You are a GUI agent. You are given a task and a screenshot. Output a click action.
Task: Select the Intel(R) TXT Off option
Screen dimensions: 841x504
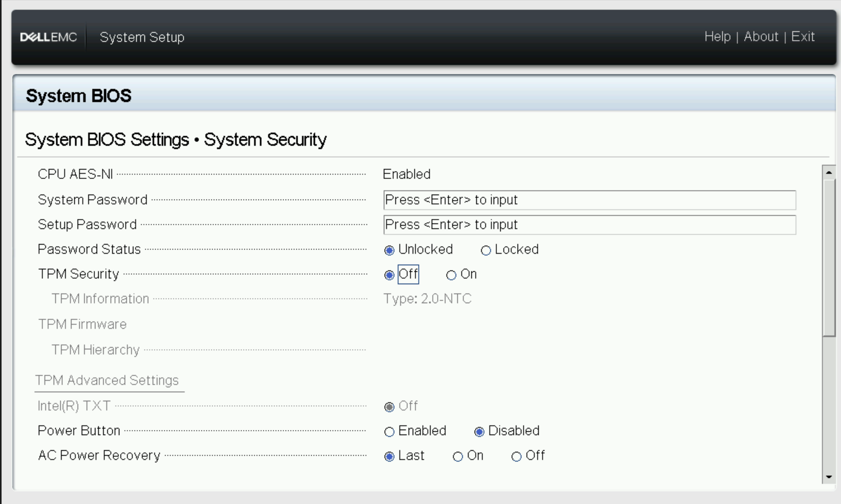pos(389,407)
